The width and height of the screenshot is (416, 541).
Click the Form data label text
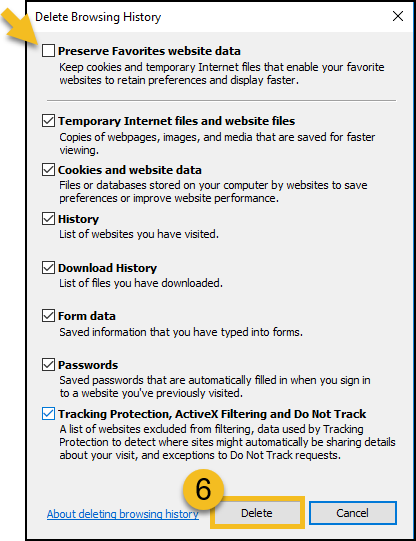coord(87,316)
